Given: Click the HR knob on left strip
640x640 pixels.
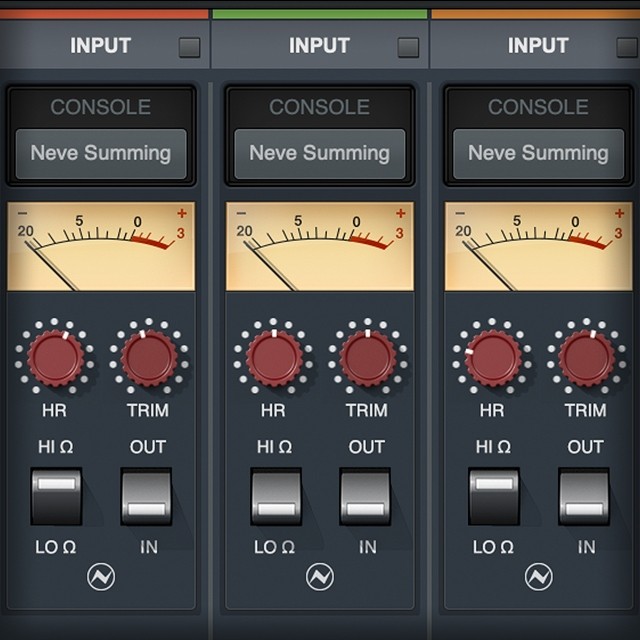Looking at the screenshot, I should tap(55, 358).
